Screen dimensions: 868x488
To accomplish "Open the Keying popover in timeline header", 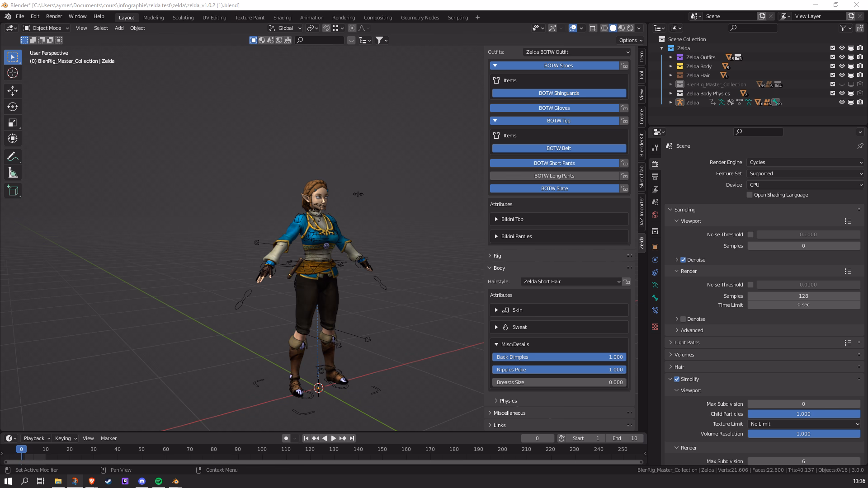I will click(x=66, y=438).
